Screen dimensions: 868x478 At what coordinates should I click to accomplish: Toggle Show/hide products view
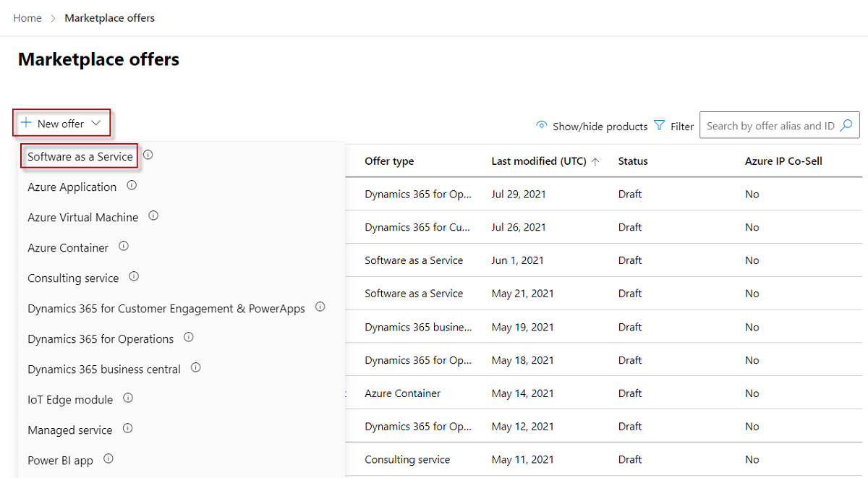click(x=592, y=126)
